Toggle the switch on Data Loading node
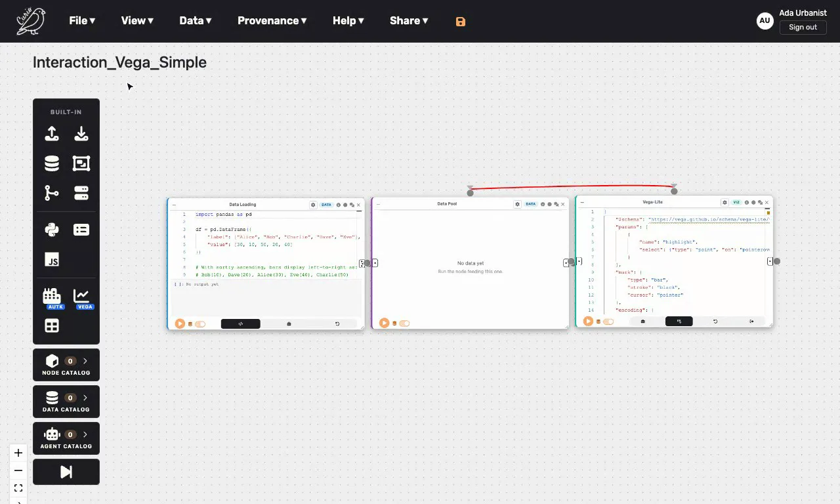This screenshot has width=840, height=504. (x=200, y=324)
